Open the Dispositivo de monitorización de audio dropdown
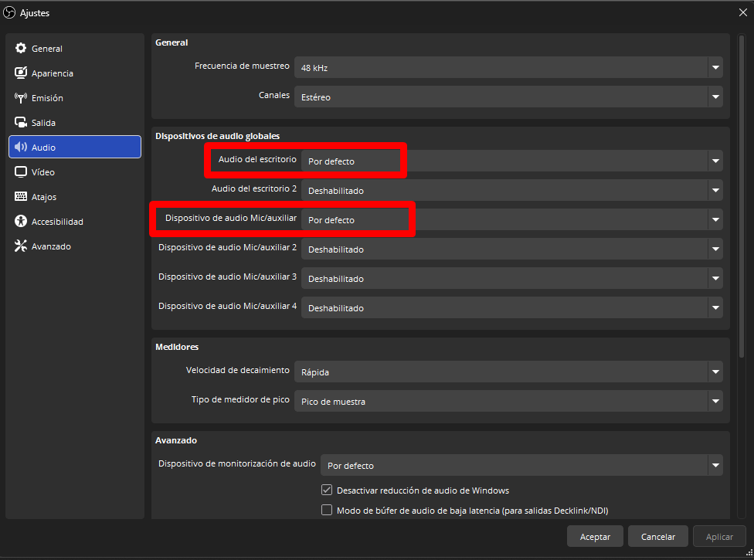The image size is (754, 560). click(x=715, y=465)
